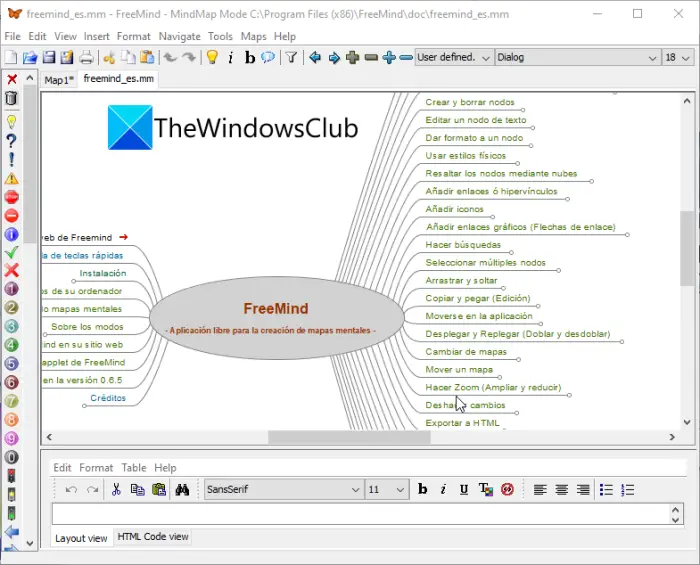Toggle italic in the note editor
700x565 pixels.
pyautogui.click(x=443, y=490)
